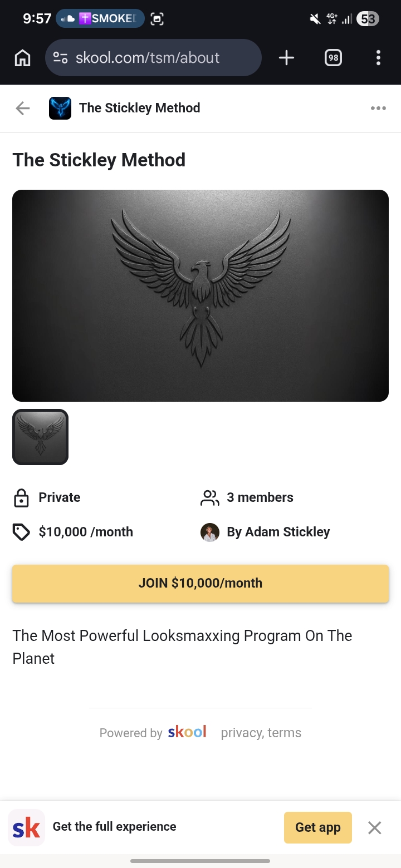Open the group options ellipsis menu
This screenshot has height=868, width=401.
coord(378,108)
